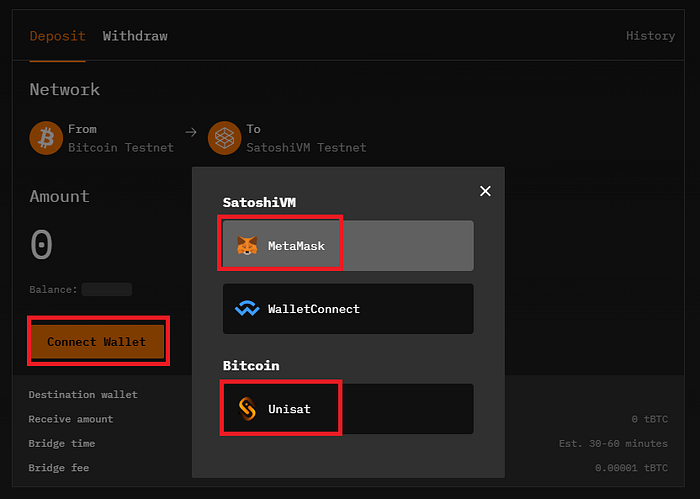Click the MetaMask fox icon
Screen dimensions: 700x499
click(x=247, y=245)
